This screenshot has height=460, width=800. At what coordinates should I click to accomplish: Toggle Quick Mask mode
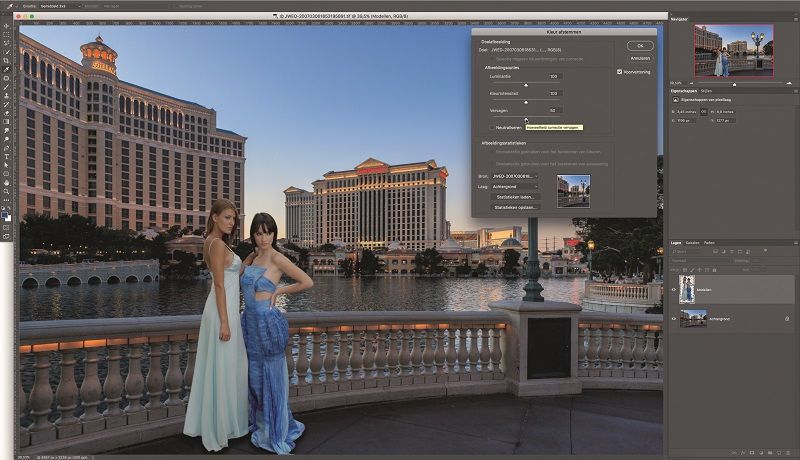tap(6, 227)
